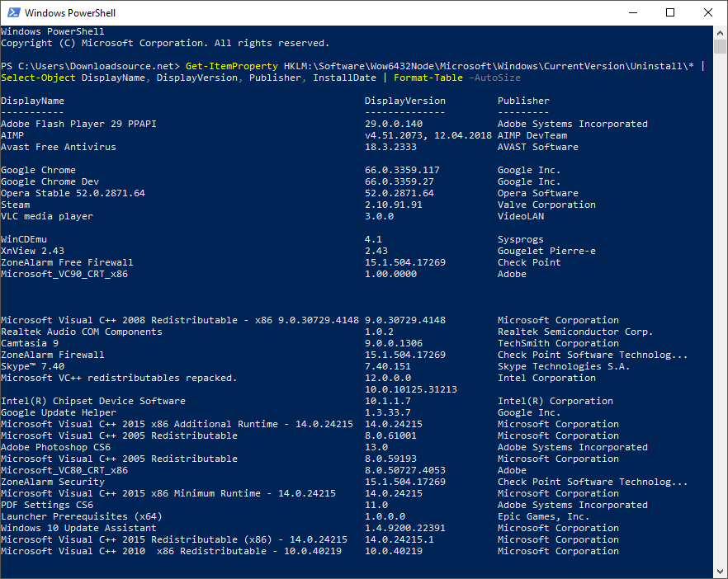This screenshot has height=579, width=728.
Task: Click the VLC media player entry
Action: click(47, 216)
